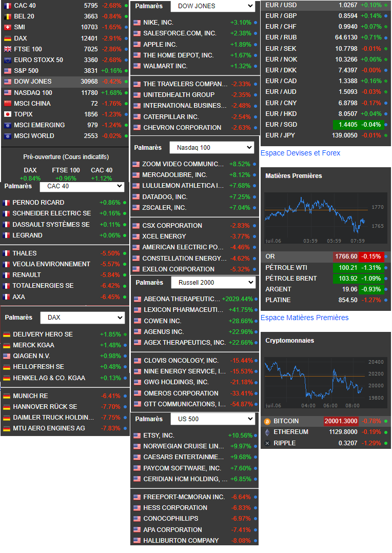Open the US 500 Palmarès dropdown

213,419
